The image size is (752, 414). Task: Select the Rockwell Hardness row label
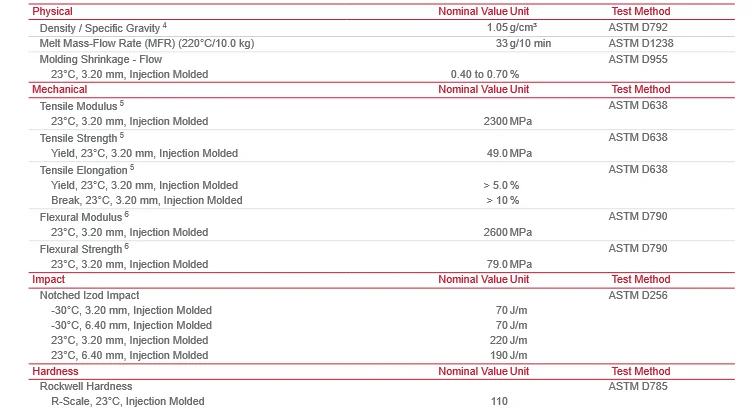pyautogui.click(x=86, y=386)
